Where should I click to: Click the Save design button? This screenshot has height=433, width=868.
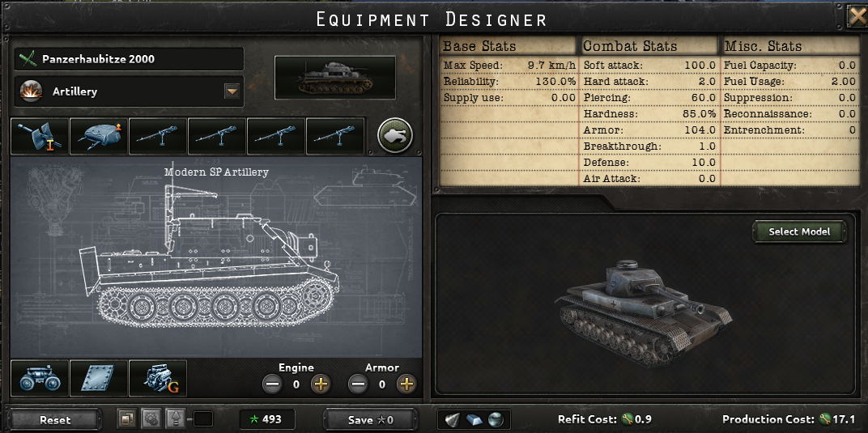click(x=370, y=420)
